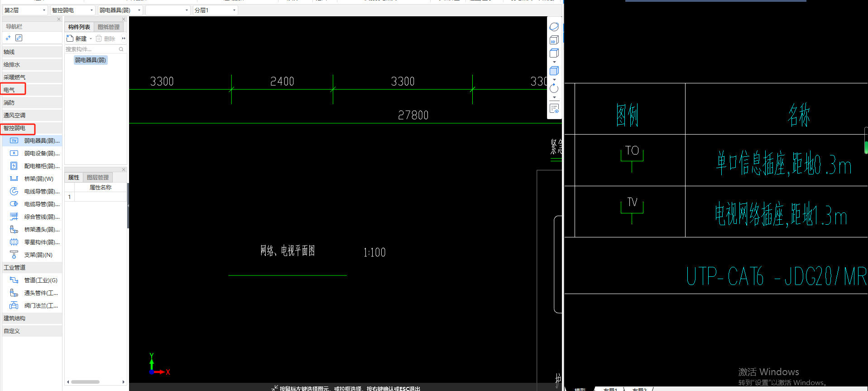Switch to the 图层管理 tab
This screenshot has width=868, height=391.
[98, 178]
